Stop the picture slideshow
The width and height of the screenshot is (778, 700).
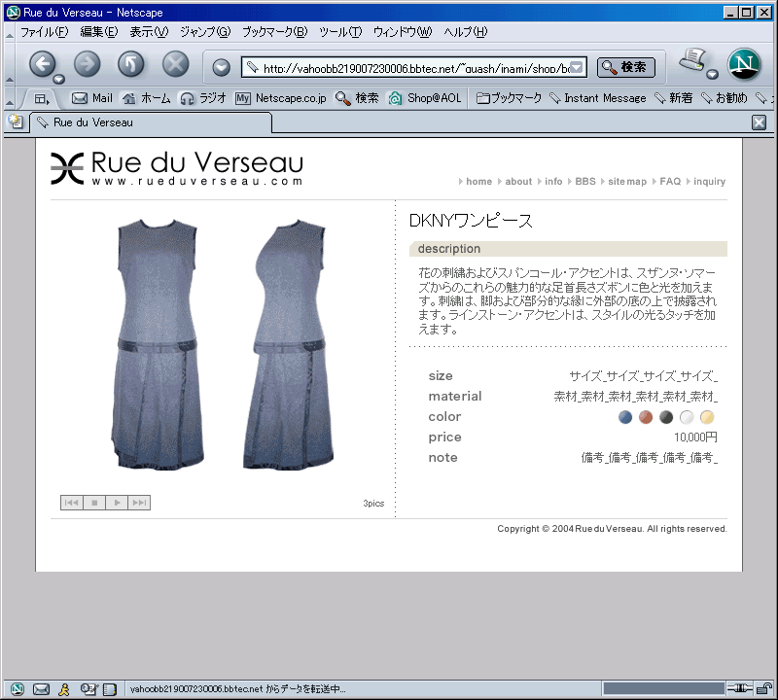94,503
